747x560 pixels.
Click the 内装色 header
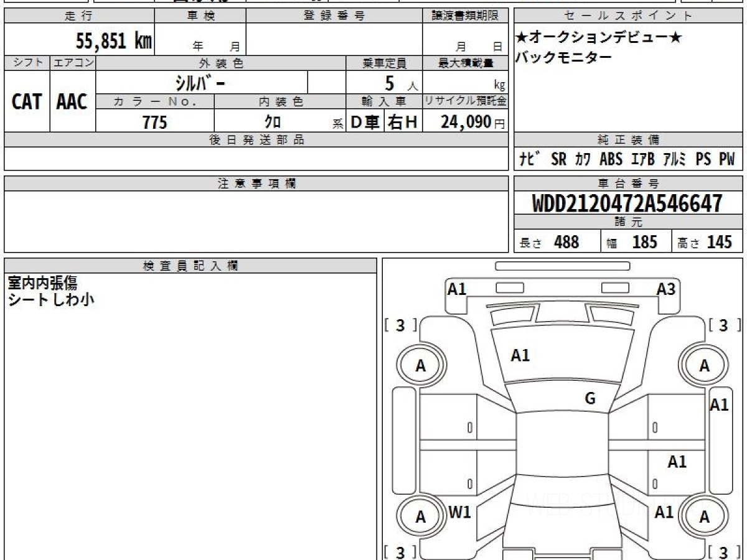coord(280,101)
